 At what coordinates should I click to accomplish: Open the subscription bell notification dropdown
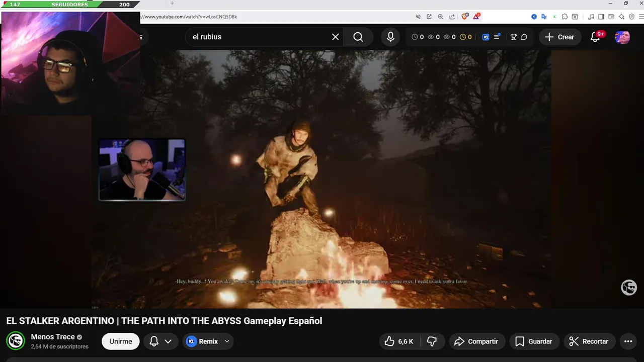point(161,341)
